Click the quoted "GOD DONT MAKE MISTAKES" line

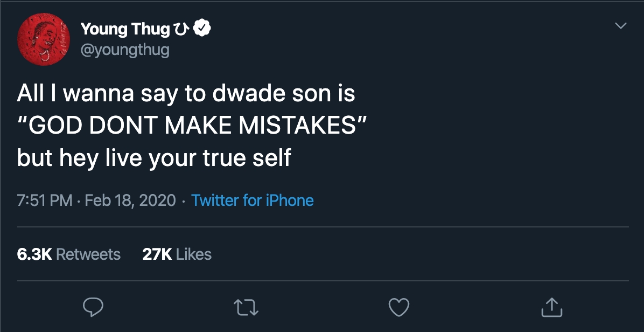(192, 126)
